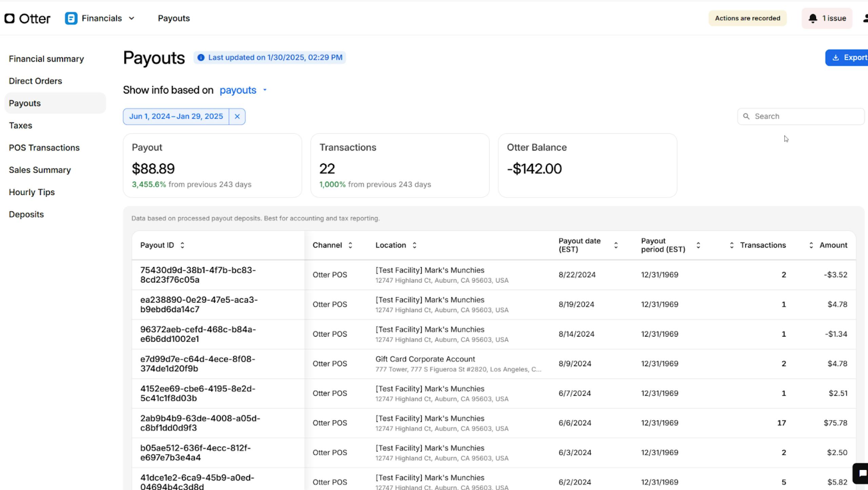Select Hourly Tips in sidebar
This screenshot has width=868, height=490.
(x=32, y=192)
